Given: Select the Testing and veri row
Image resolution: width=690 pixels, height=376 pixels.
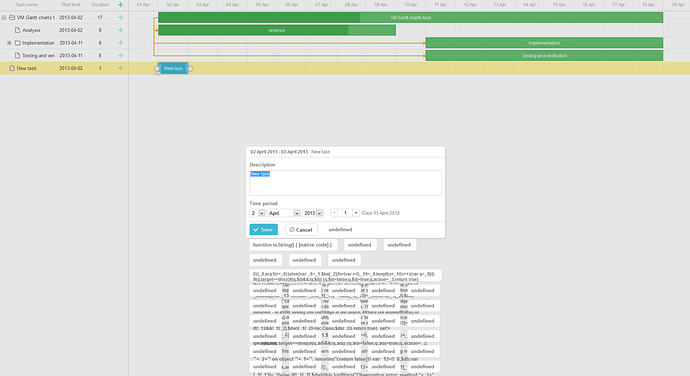Looking at the screenshot, I should (64, 55).
